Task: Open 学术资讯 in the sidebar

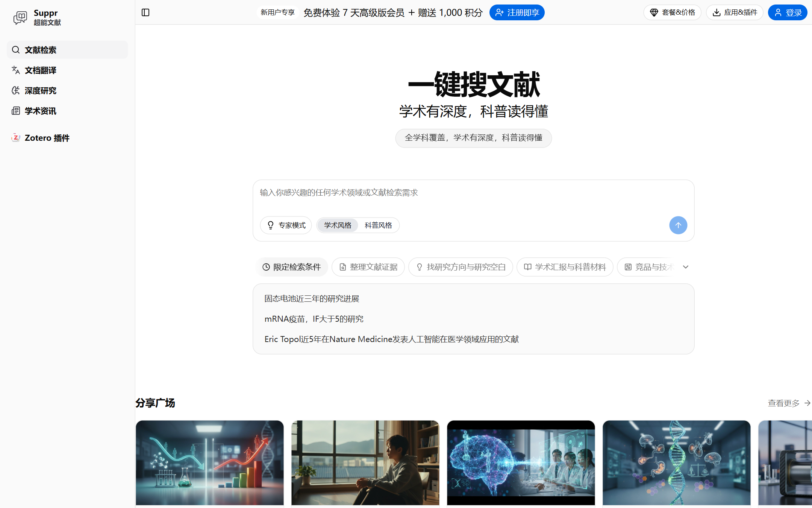Action: click(x=67, y=111)
